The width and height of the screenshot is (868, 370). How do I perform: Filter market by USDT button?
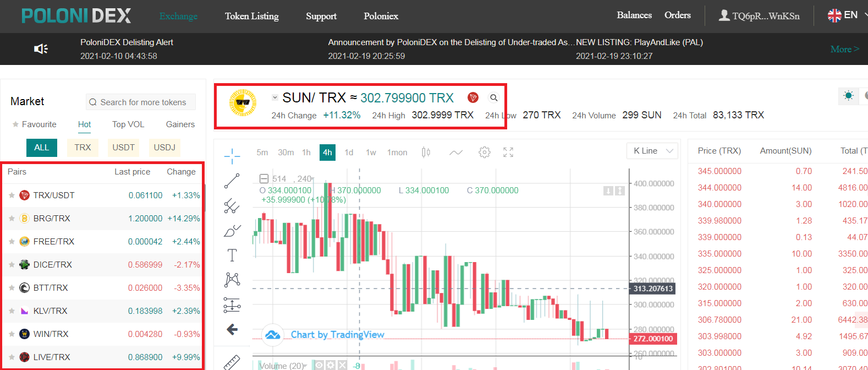point(124,148)
